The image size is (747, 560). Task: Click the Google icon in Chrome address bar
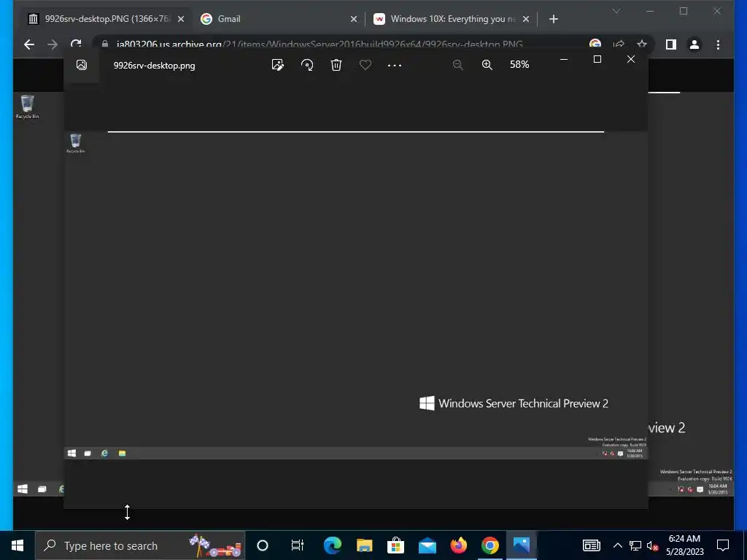click(595, 44)
